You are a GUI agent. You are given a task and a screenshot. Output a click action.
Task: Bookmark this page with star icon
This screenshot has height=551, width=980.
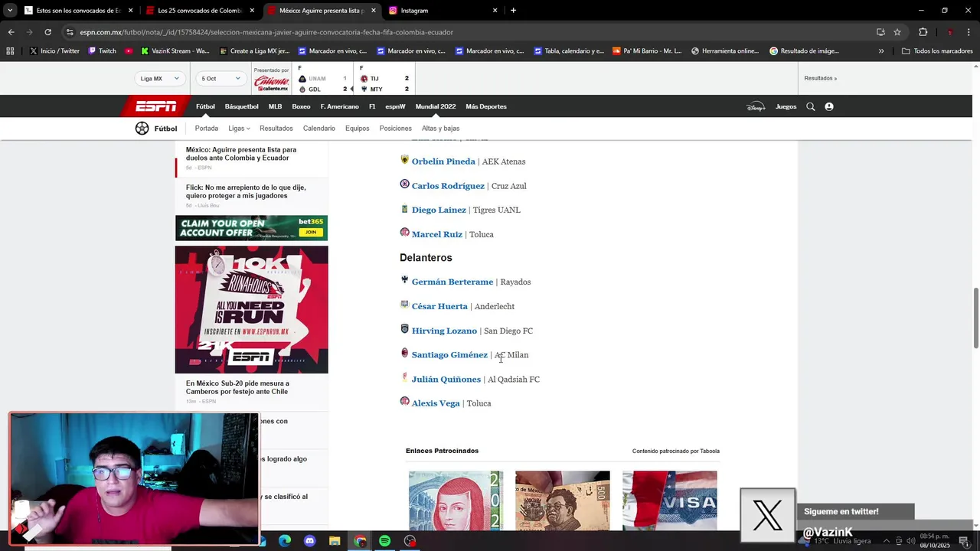[897, 32]
